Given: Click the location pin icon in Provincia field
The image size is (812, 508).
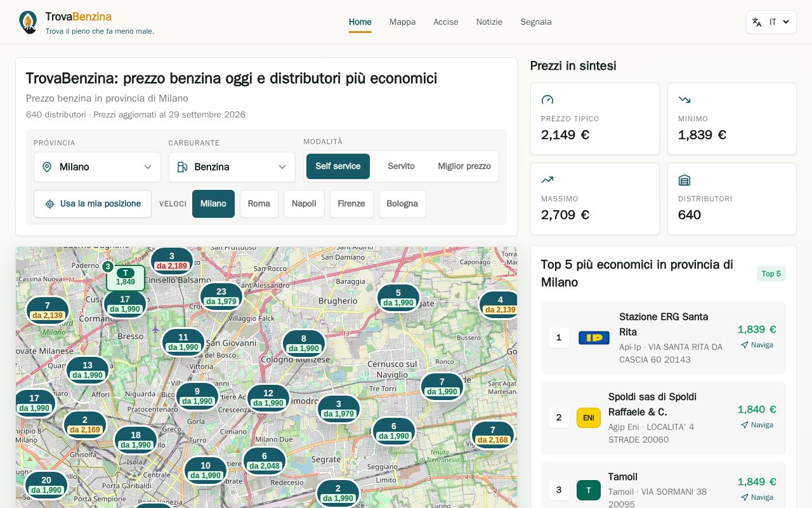Looking at the screenshot, I should [47, 167].
